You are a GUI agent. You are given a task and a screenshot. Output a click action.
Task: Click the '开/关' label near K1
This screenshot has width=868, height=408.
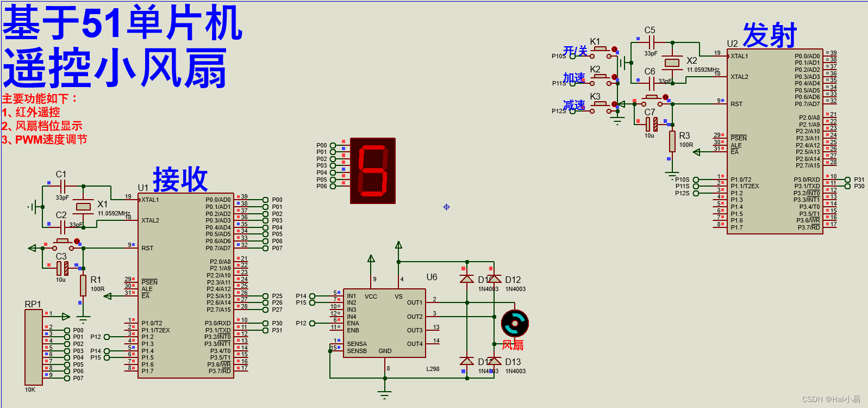point(575,51)
